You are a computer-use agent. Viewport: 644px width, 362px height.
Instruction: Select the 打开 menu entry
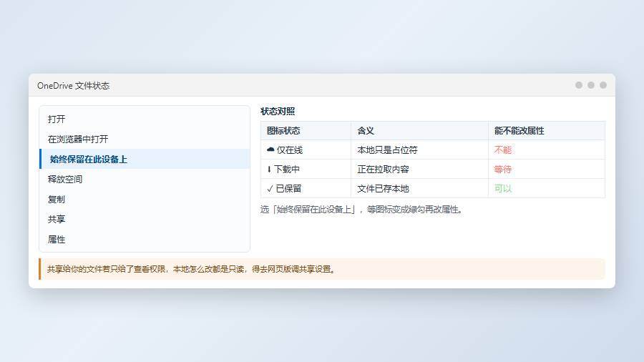[145, 119]
